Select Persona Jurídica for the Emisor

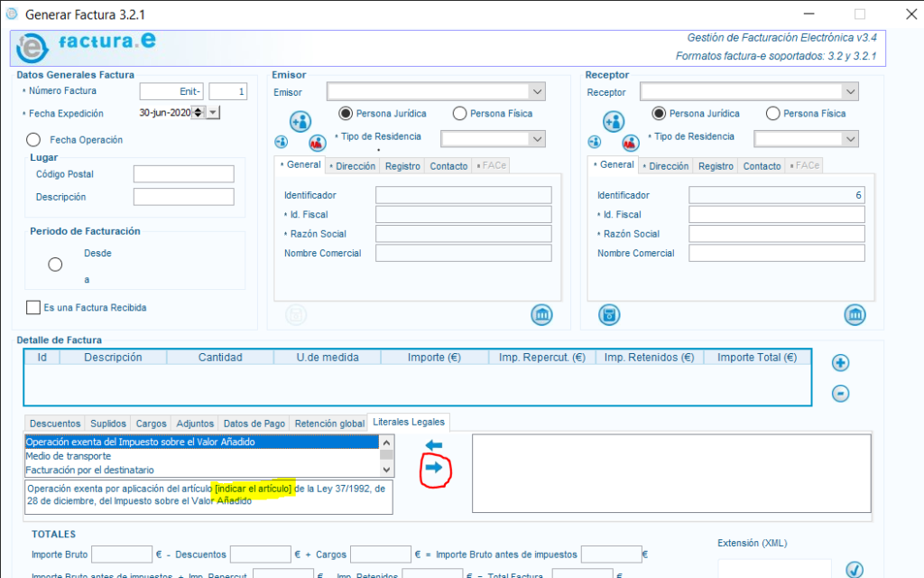pyautogui.click(x=346, y=113)
